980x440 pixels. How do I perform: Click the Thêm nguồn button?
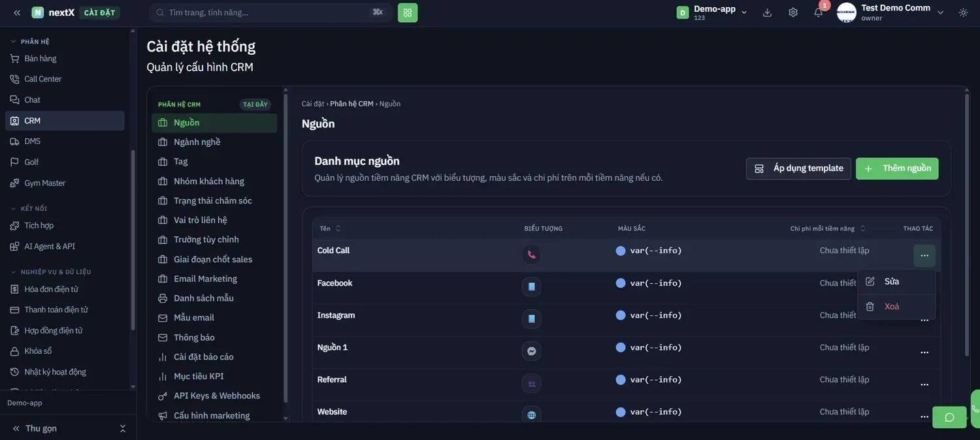click(897, 168)
